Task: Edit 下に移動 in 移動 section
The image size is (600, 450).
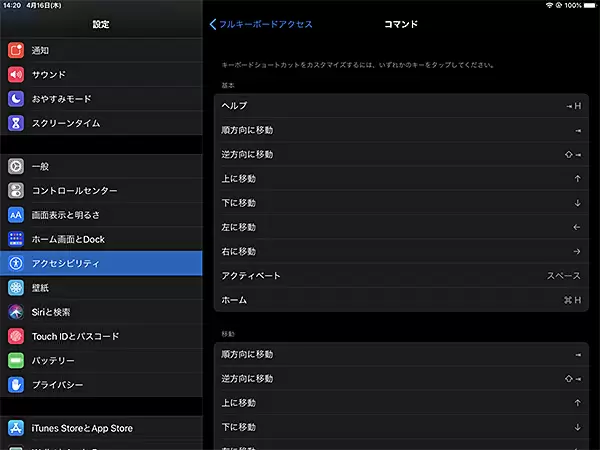Action: 401,427
